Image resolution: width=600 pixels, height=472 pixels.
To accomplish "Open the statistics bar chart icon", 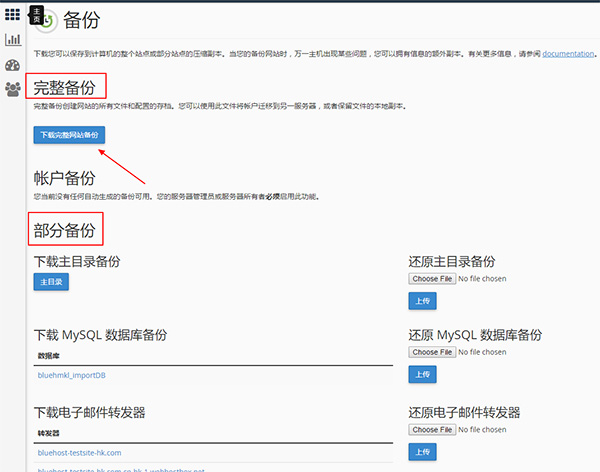I will (x=13, y=39).
